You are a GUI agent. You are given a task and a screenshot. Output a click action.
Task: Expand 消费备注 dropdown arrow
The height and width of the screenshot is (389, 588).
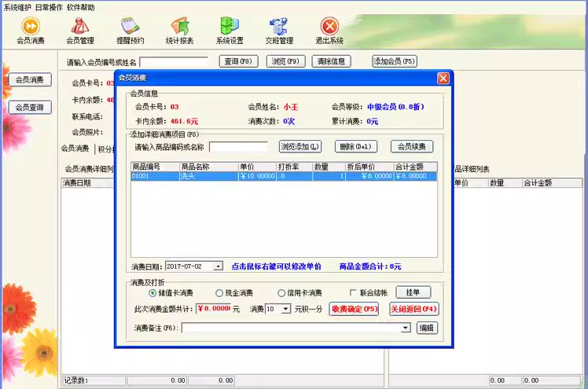click(406, 328)
